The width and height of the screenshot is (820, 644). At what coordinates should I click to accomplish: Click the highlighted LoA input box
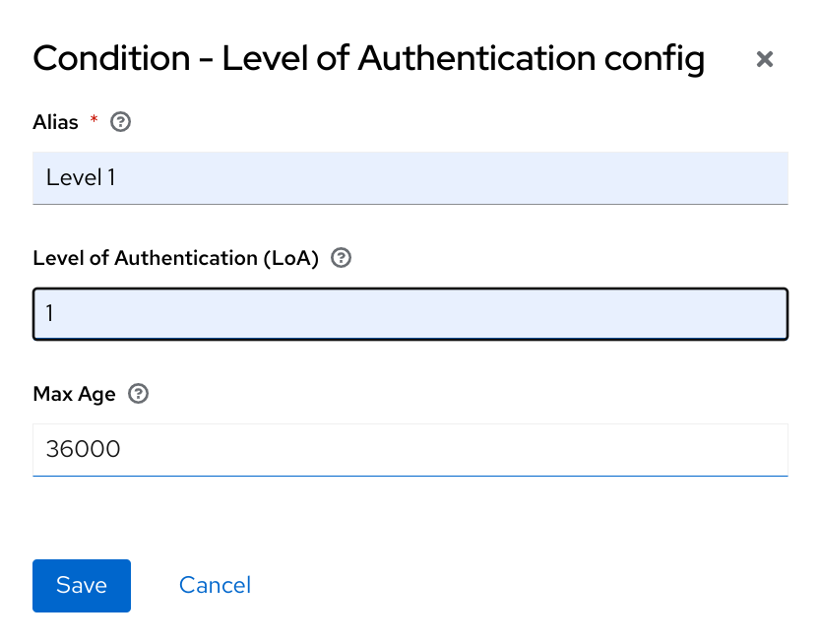click(410, 313)
